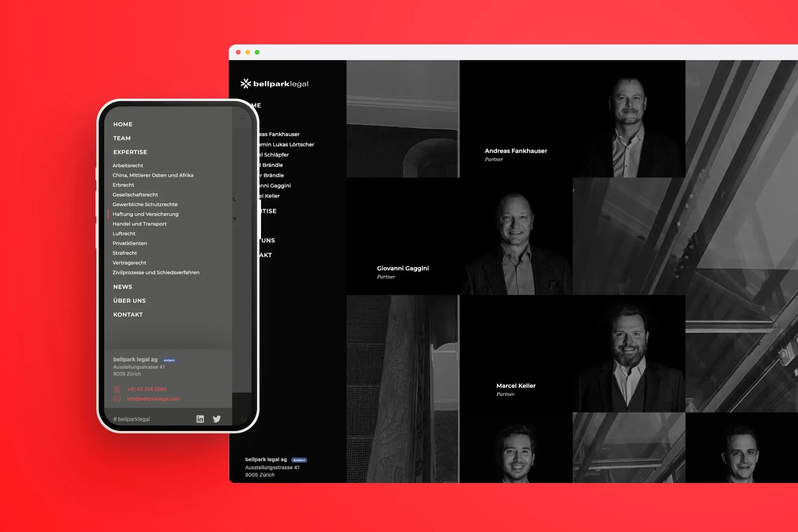This screenshot has width=798, height=532.
Task: Open Marcel Keller's portrait thumbnail
Action: (x=629, y=354)
